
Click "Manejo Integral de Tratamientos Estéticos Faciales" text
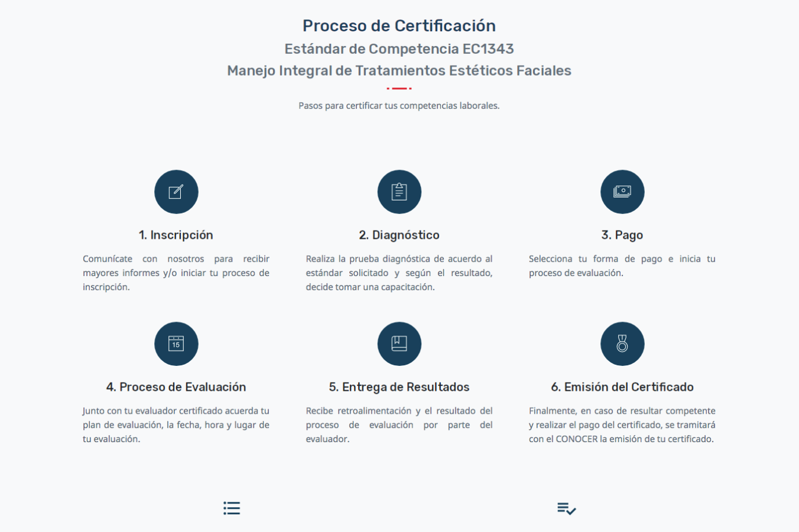(399, 71)
